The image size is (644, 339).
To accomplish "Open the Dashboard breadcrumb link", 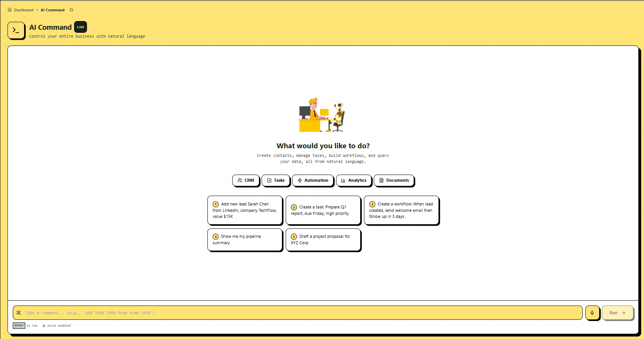I will [24, 10].
